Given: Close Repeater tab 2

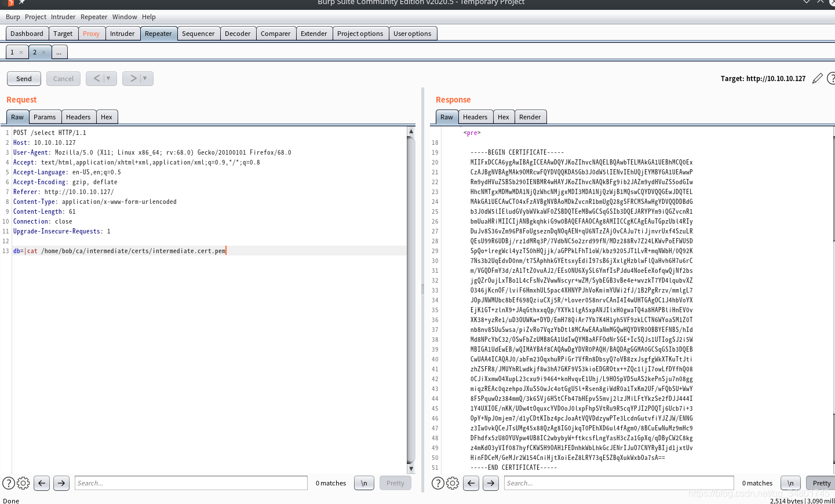Looking at the screenshot, I should click(x=43, y=52).
